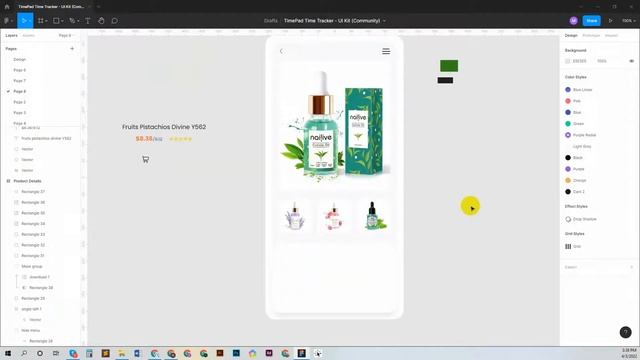
Task: Select the black rectangle on canvas
Action: pyautogui.click(x=445, y=80)
